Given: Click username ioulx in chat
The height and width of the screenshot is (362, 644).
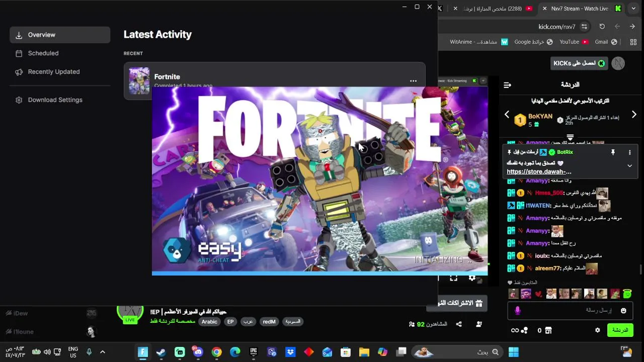Looking at the screenshot, I should click(542, 256).
